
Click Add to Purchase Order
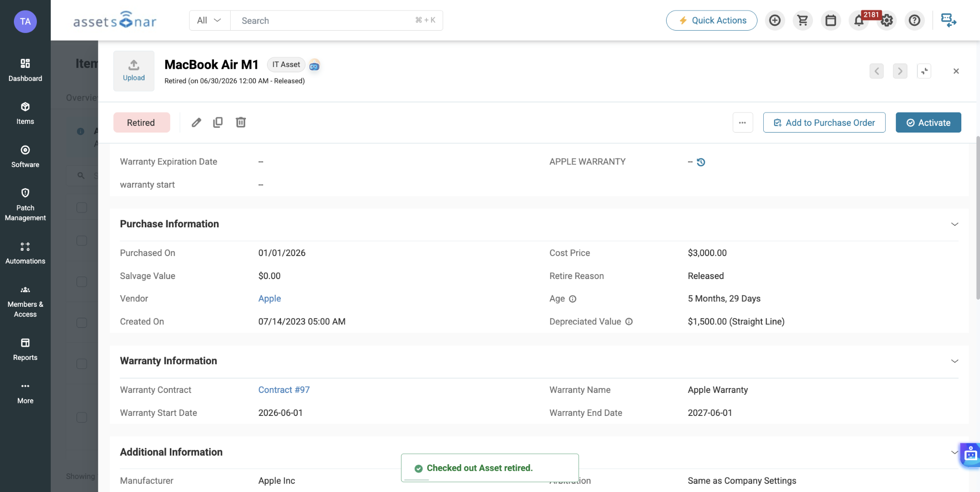[824, 123]
